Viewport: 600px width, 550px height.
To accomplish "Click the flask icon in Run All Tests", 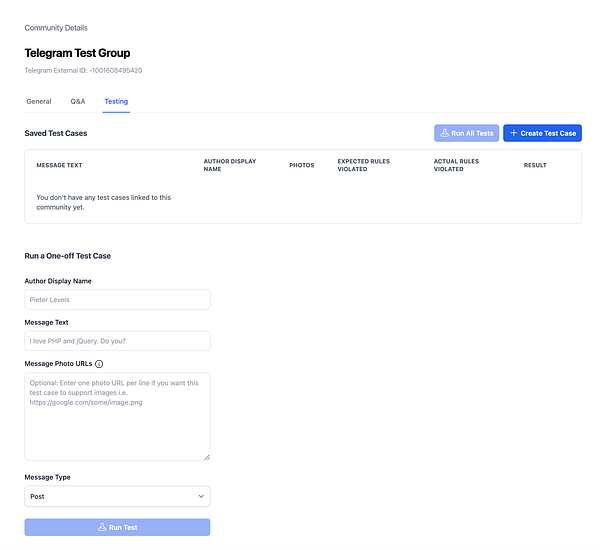I will click(444, 133).
